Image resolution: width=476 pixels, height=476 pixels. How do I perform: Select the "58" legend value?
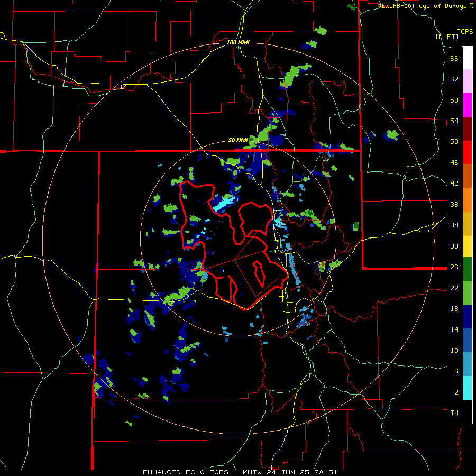(454, 100)
